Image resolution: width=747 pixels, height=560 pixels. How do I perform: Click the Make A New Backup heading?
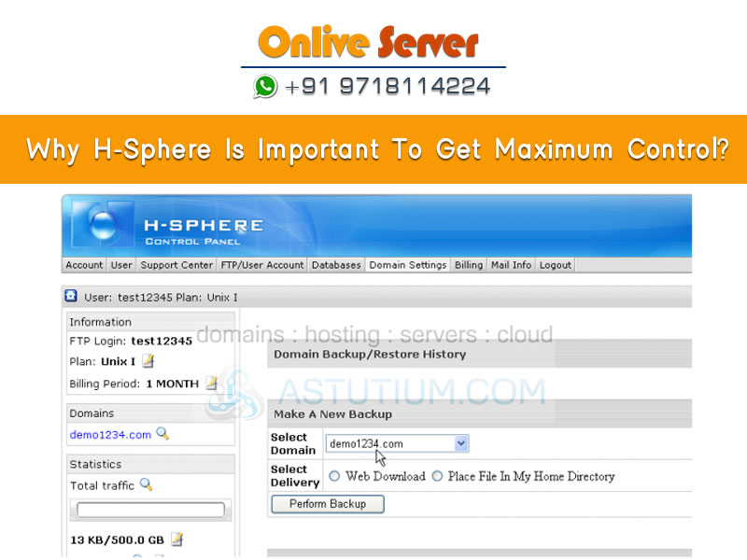click(332, 414)
